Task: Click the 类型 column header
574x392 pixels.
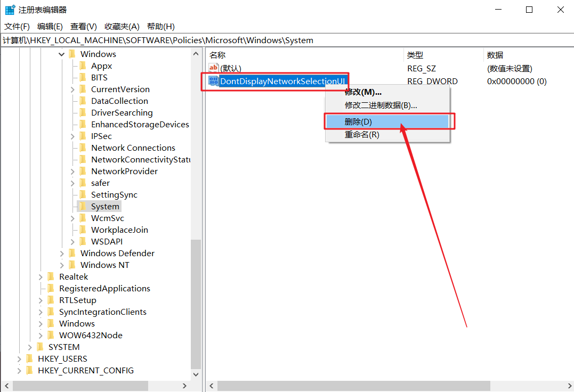Action: (415, 55)
